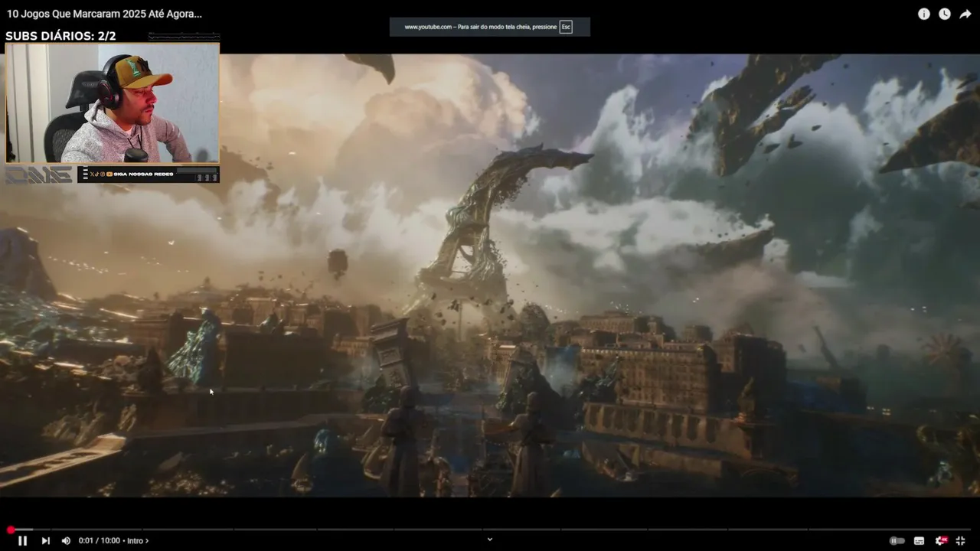Open the Intro chapter list
Screen dimensions: 980x551
(138, 540)
